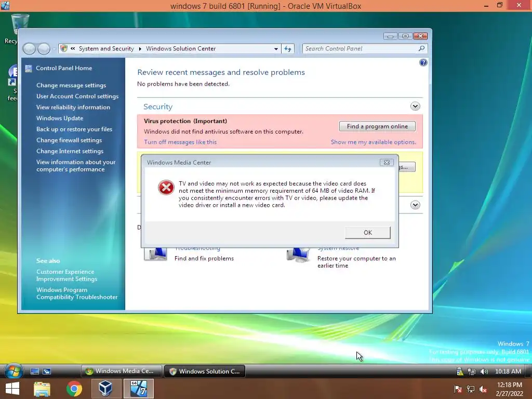Image resolution: width=532 pixels, height=399 pixels.
Task: Click the recent pages dropdown arrow by the navigation buttons
Action: pos(54,49)
